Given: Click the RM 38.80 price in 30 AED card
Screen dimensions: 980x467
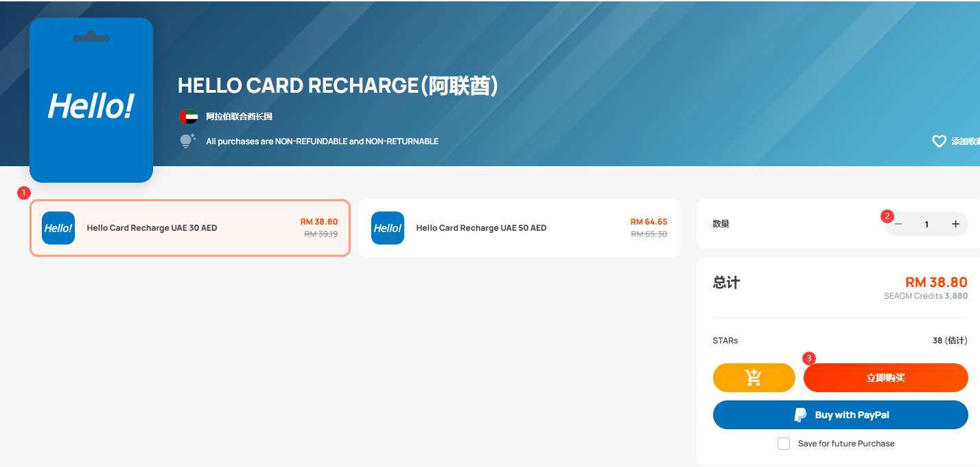Looking at the screenshot, I should pos(319,222).
